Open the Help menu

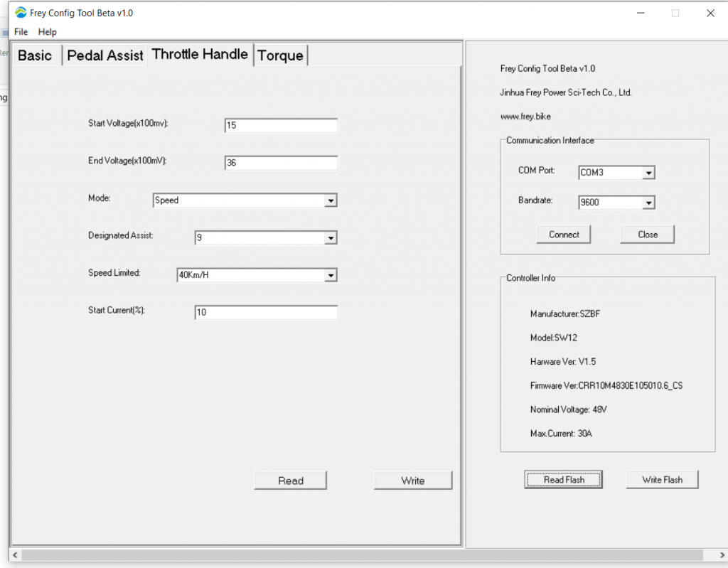pyautogui.click(x=47, y=32)
